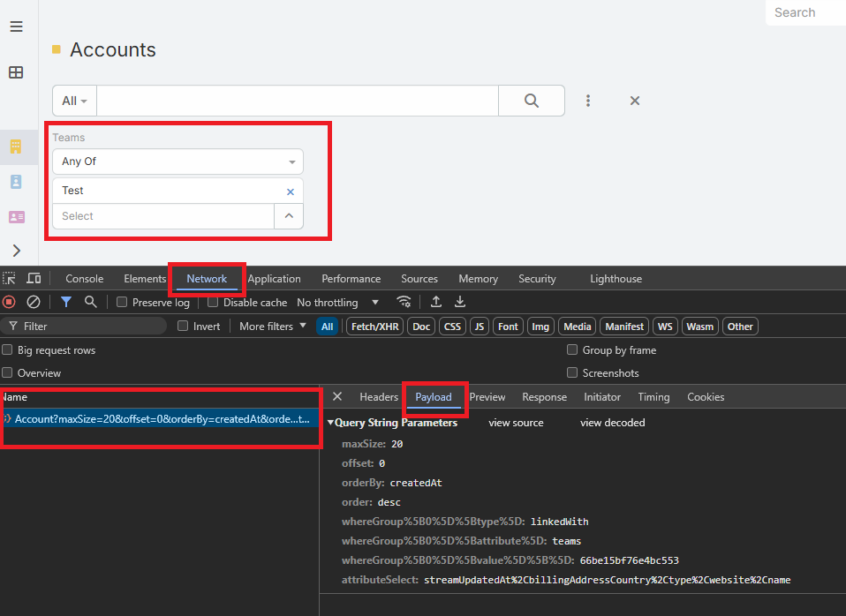The height and width of the screenshot is (616, 846).
Task: Toggle the device toolbar icon
Action: (34, 279)
